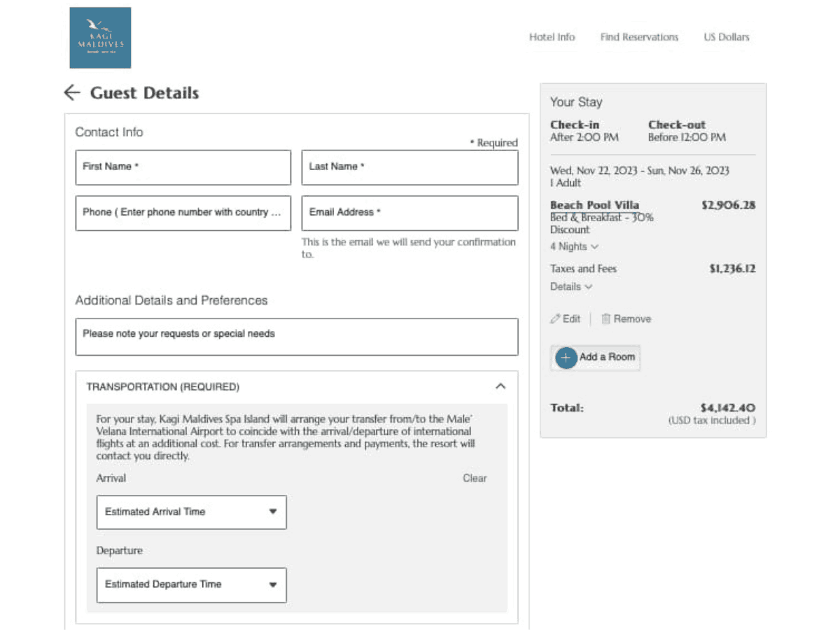Click the Kagi Maldives logo
This screenshot has height=630, width=840.
coord(100,38)
